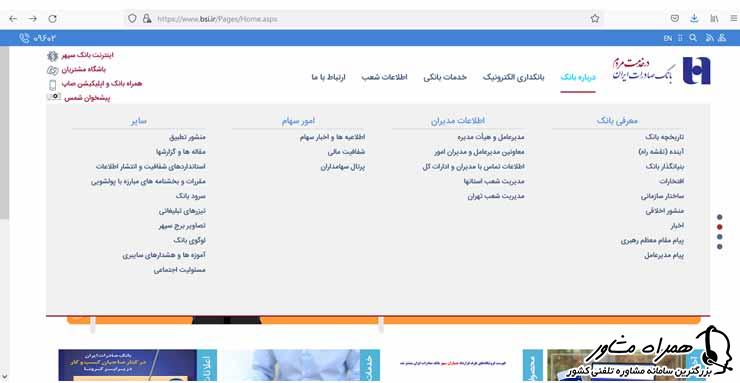This screenshot has height=383, width=740.
Task: Go back with the browser back arrow
Action: click(13, 19)
